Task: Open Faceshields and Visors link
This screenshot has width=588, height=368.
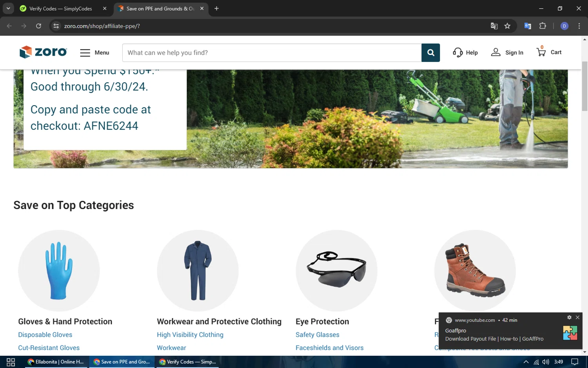Action: coord(330,348)
